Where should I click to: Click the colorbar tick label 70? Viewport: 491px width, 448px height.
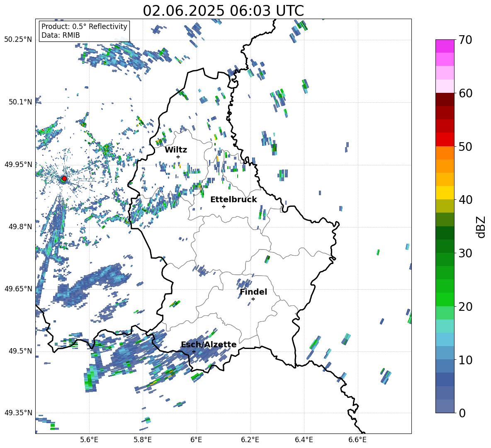click(x=465, y=40)
